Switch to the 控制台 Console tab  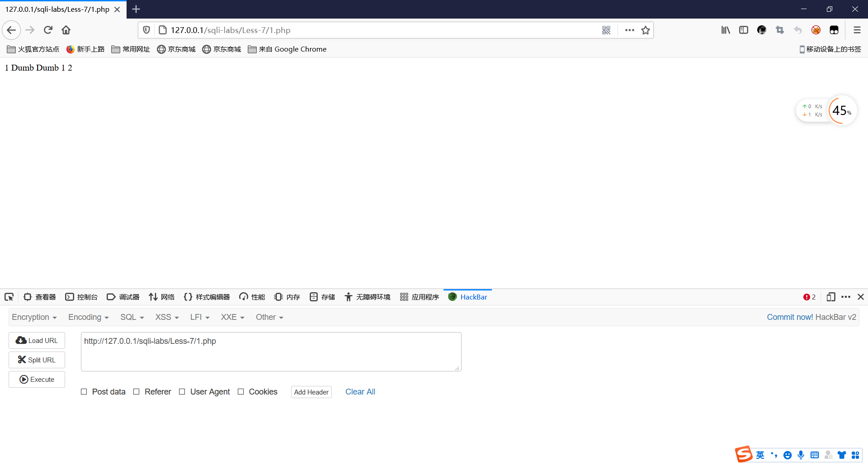click(x=82, y=297)
